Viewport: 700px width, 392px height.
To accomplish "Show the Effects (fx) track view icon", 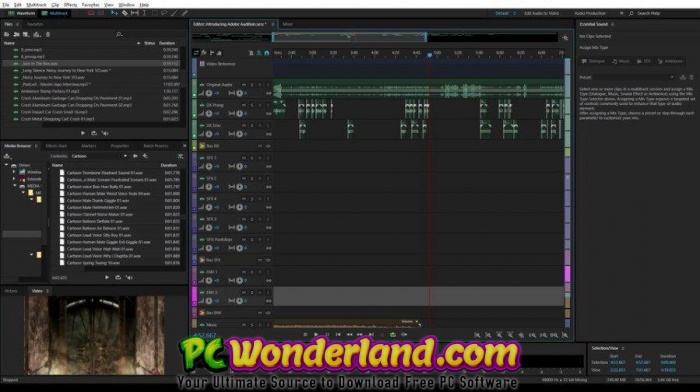I will [204, 53].
